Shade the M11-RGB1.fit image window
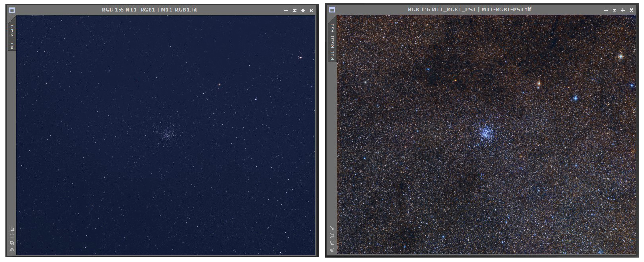Screen dimensions: 644x262 click(294, 10)
